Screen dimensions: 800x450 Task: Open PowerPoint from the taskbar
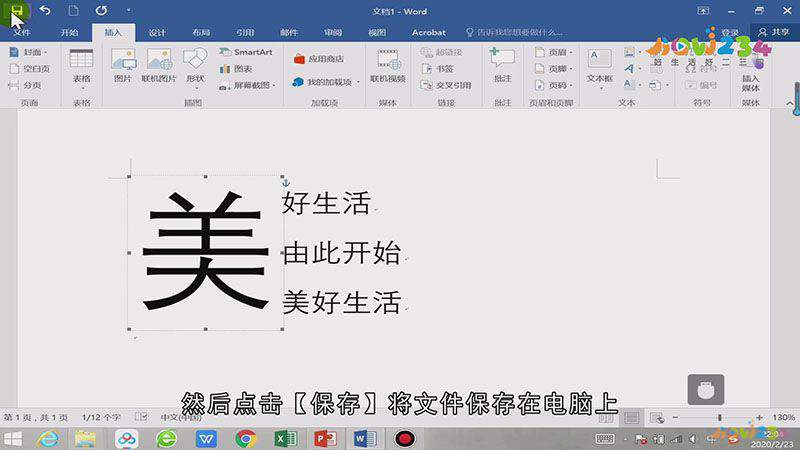click(326, 439)
